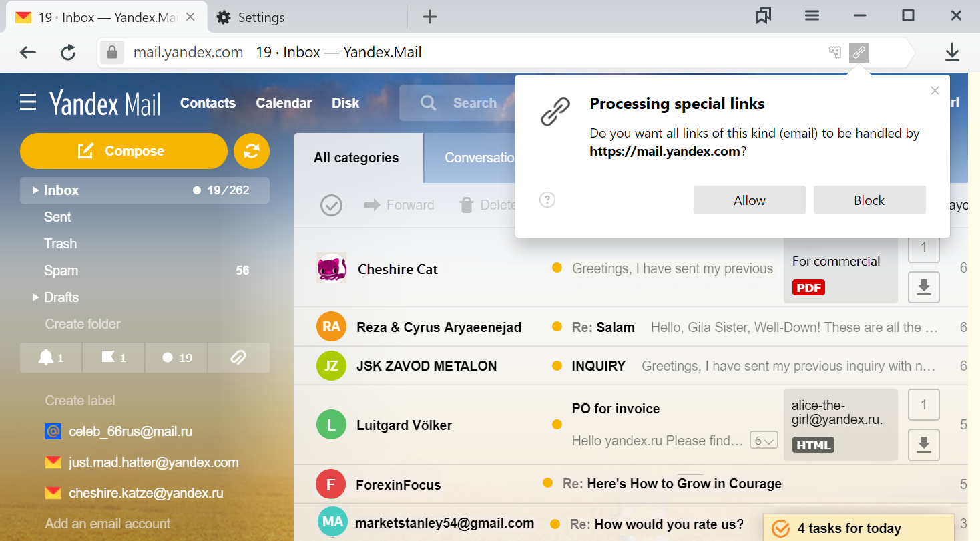Open the Trash folder
Screen dimensions: 980x541
tap(60, 244)
